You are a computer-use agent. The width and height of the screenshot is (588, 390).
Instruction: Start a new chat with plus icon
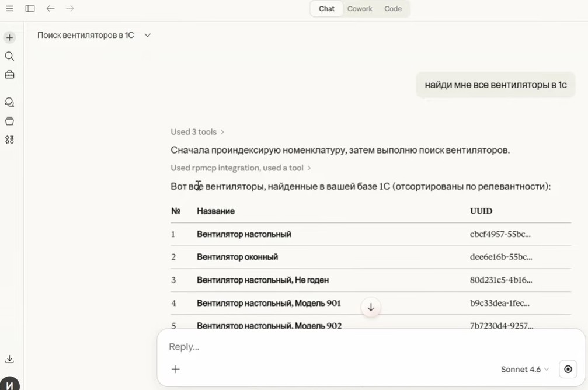coord(9,37)
